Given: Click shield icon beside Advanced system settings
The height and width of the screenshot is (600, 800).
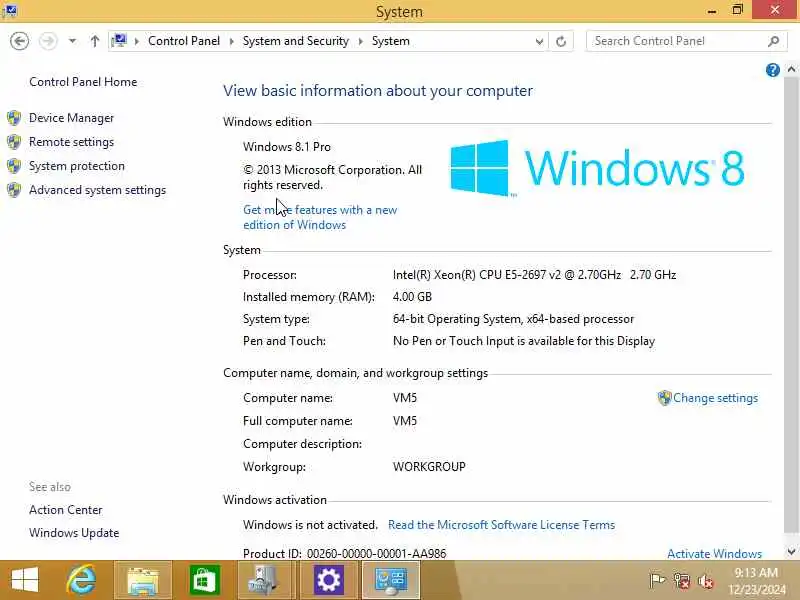Looking at the screenshot, I should click(x=14, y=190).
